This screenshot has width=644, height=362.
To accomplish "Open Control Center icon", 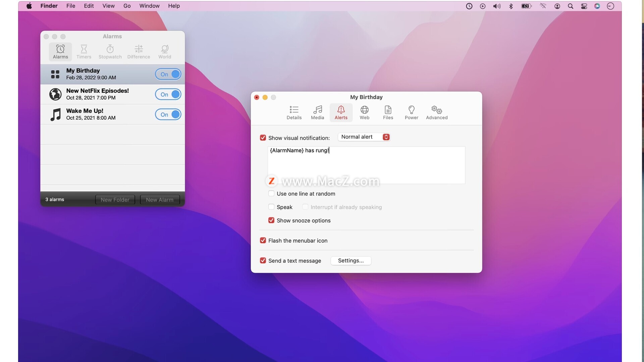I will pos(584,6).
